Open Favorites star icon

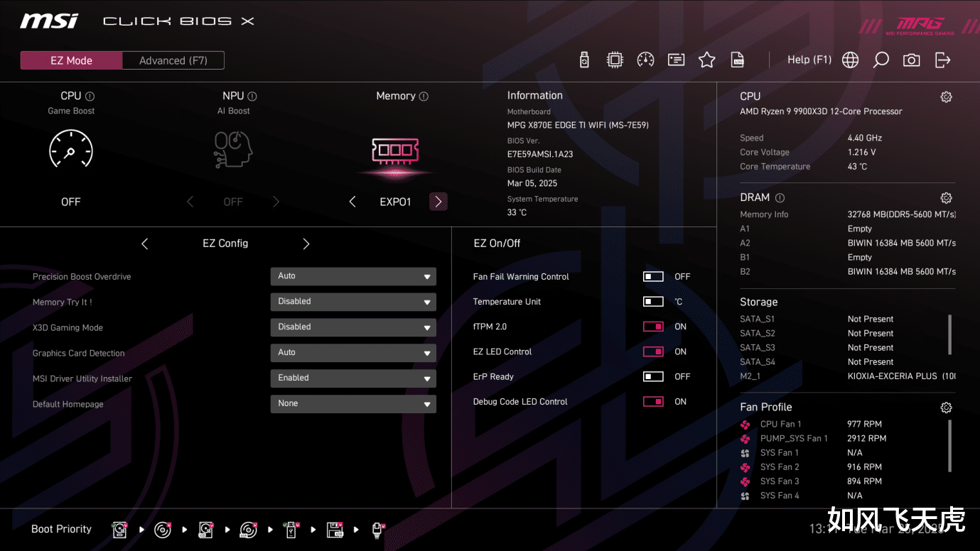pyautogui.click(x=706, y=60)
